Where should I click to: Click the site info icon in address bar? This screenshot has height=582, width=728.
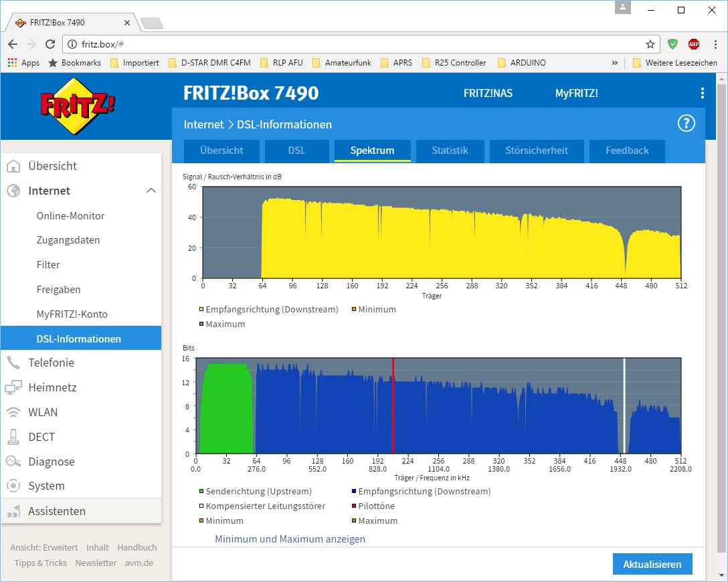pos(72,44)
